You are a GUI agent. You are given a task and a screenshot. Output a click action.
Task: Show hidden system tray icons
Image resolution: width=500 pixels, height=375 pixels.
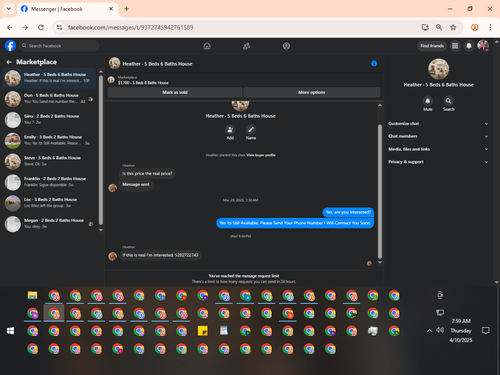(x=430, y=331)
